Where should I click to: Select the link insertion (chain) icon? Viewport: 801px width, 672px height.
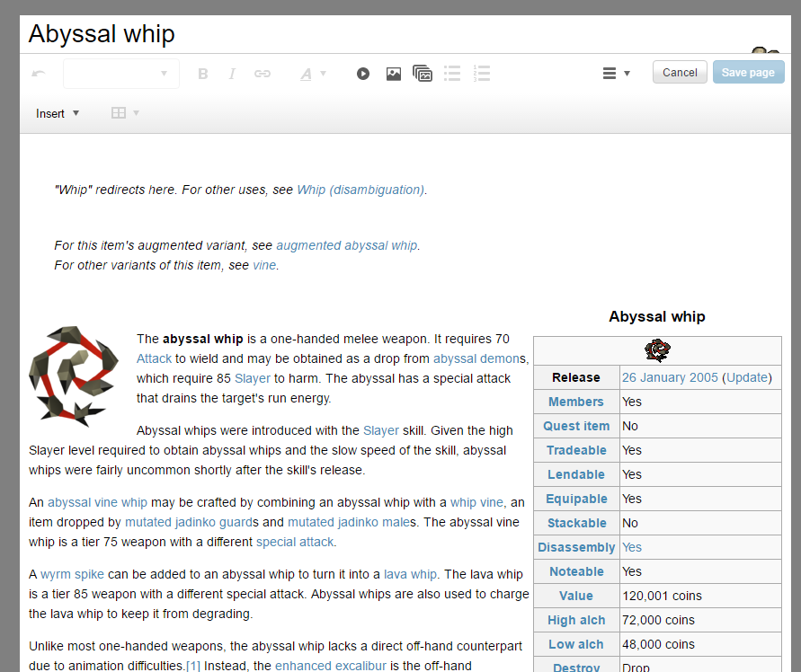(263, 73)
